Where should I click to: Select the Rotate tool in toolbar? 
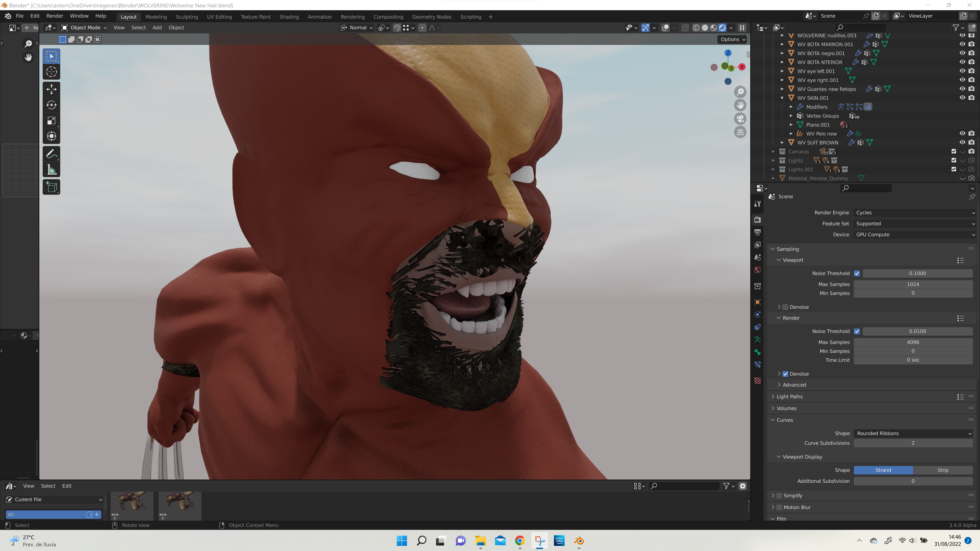pyautogui.click(x=51, y=105)
